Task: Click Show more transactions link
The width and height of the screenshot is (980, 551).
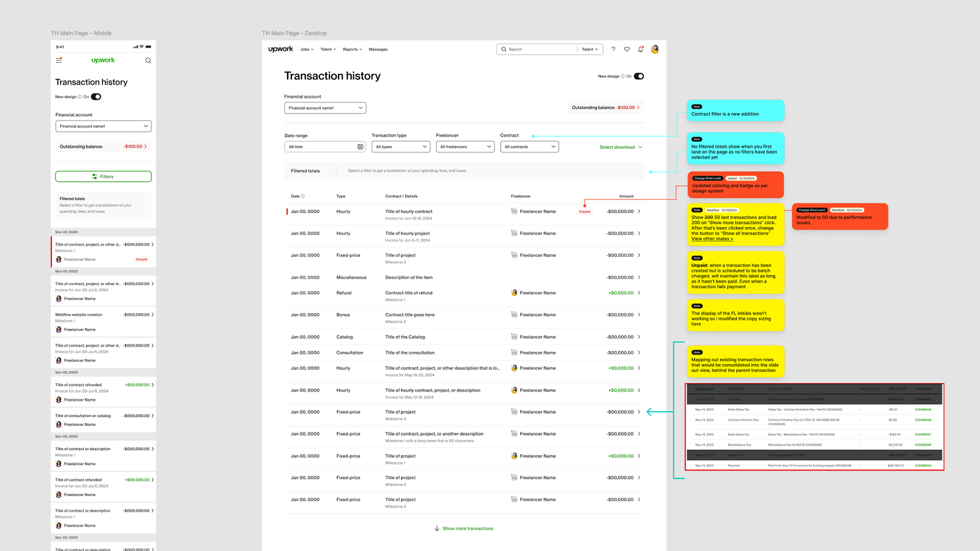Action: click(467, 529)
